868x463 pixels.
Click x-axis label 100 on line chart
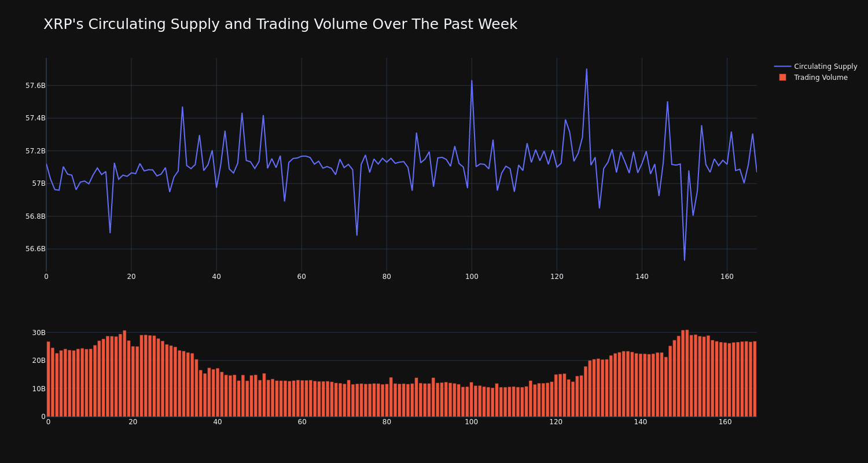click(x=472, y=277)
